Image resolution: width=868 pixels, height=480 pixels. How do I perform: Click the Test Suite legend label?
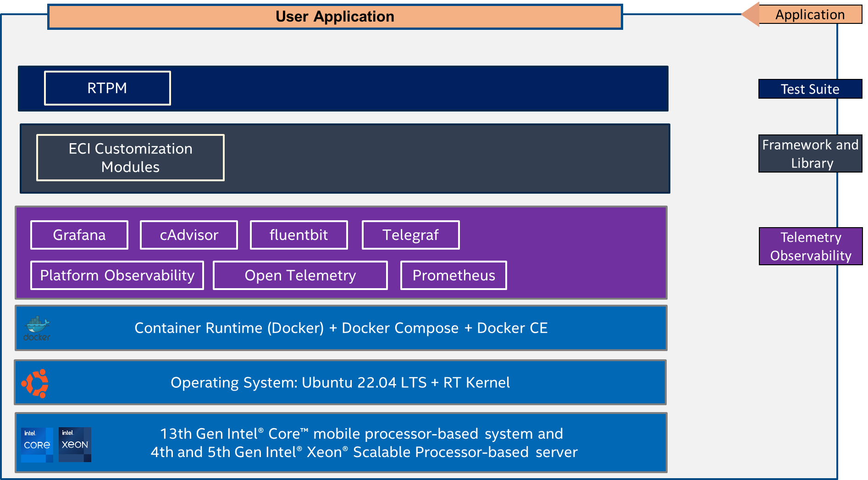tap(810, 89)
